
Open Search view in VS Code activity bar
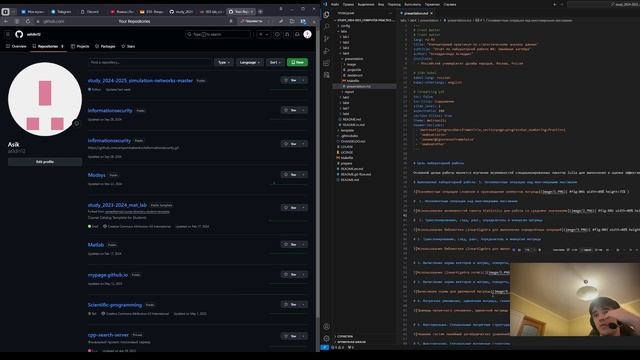pyautogui.click(x=326, y=27)
